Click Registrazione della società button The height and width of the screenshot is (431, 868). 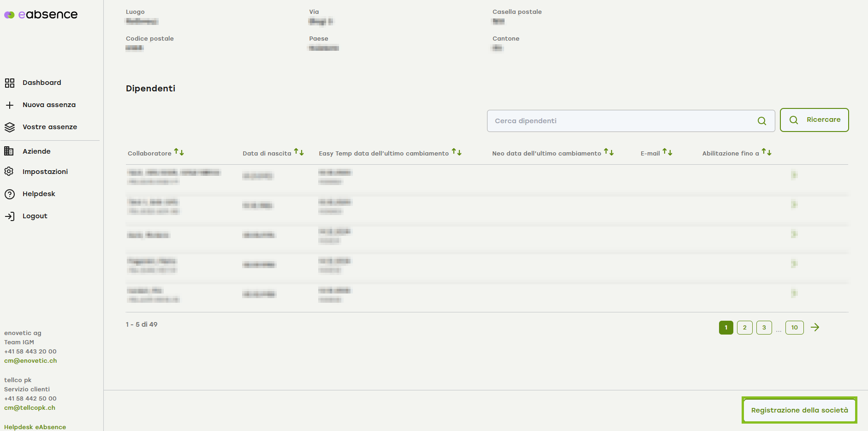[799, 410]
